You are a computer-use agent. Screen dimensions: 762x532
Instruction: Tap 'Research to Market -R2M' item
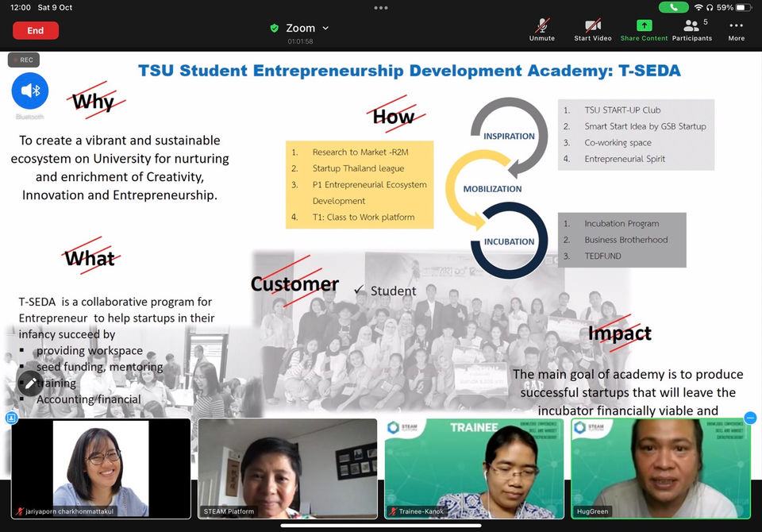click(x=360, y=152)
